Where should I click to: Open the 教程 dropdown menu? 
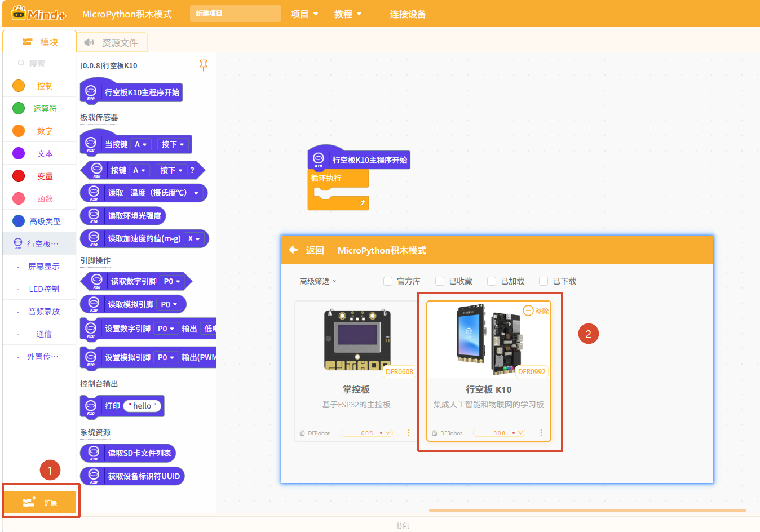coord(348,14)
